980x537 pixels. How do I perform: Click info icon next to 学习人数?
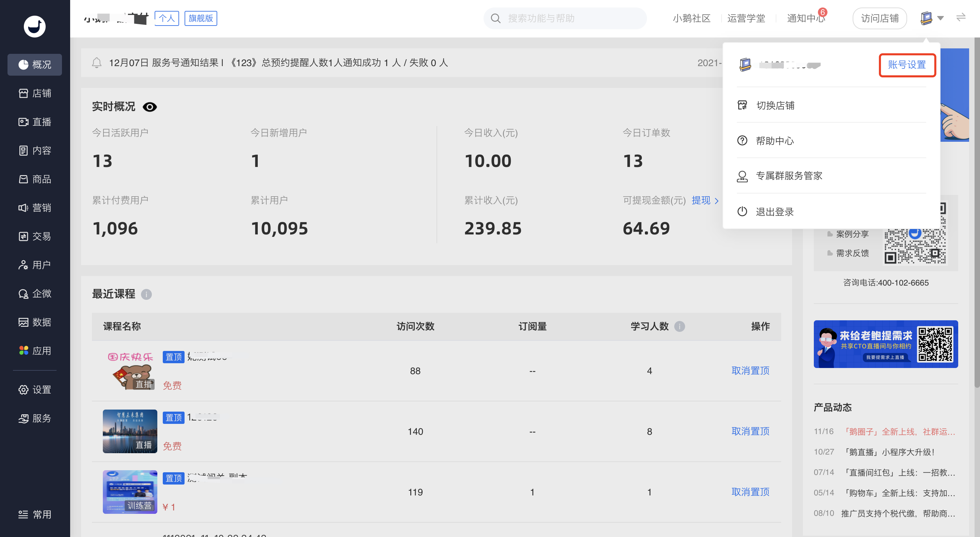[x=679, y=326]
